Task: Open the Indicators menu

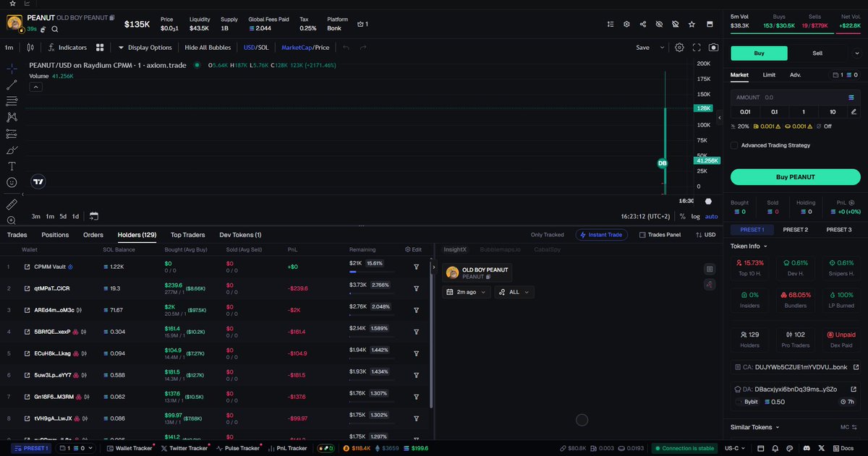Action: click(67, 48)
